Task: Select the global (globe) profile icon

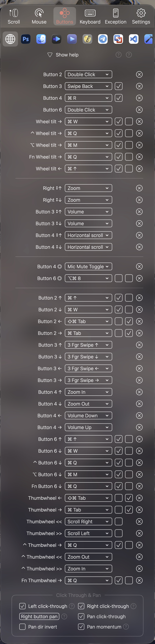Action: coord(10,39)
